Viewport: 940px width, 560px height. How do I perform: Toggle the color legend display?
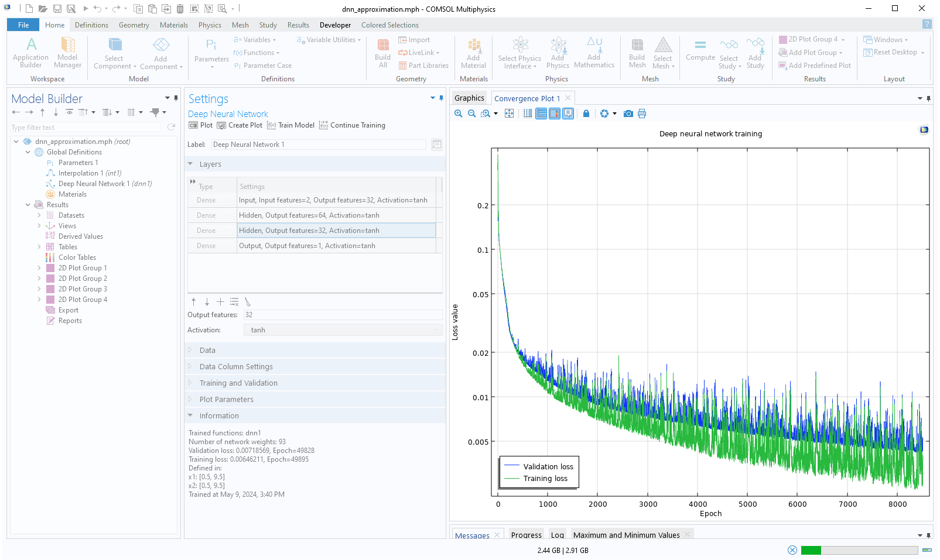point(554,113)
